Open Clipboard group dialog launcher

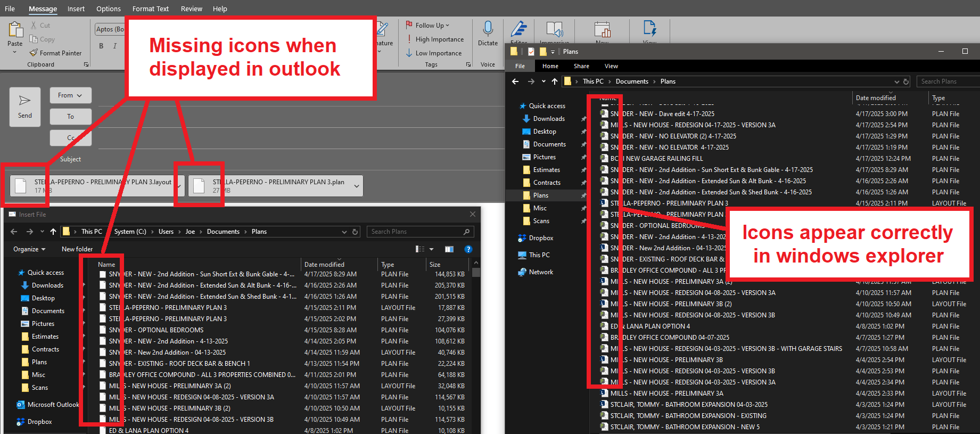[86, 64]
